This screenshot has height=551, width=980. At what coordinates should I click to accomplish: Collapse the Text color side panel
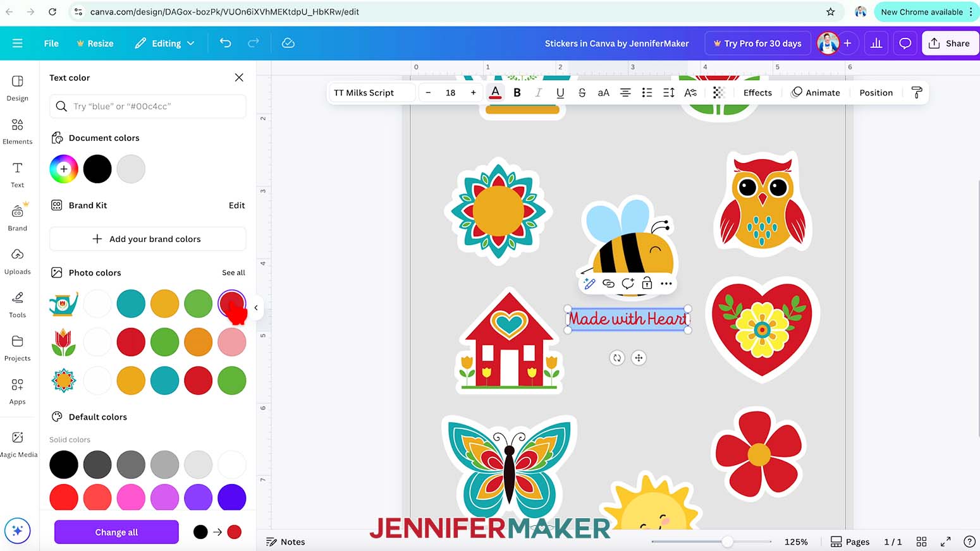point(256,308)
